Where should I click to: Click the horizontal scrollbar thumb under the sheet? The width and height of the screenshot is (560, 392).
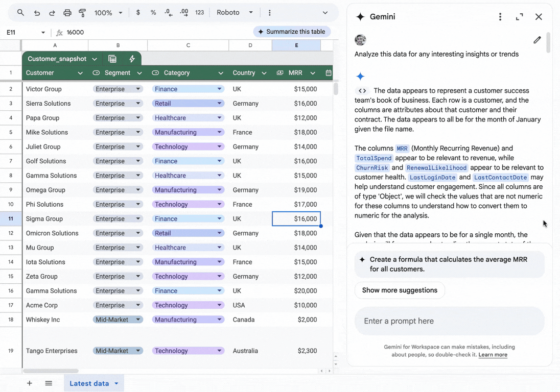[51, 371]
